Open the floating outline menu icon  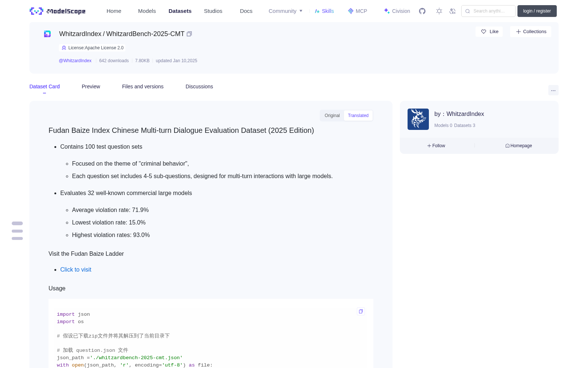[17, 231]
